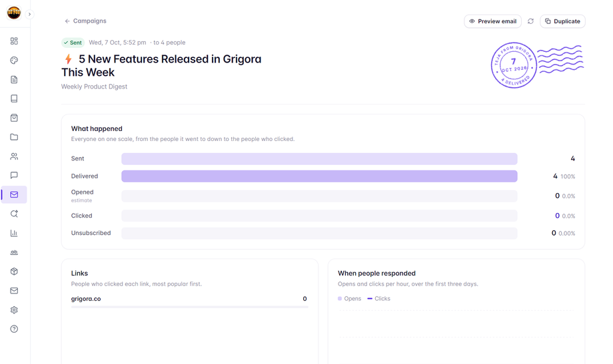613x364 pixels.
Task: Open the settings gear icon
Action: coord(14,309)
